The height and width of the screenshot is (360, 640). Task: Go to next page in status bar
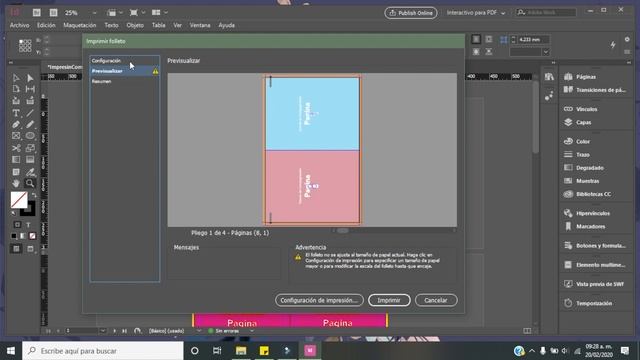click(x=114, y=331)
